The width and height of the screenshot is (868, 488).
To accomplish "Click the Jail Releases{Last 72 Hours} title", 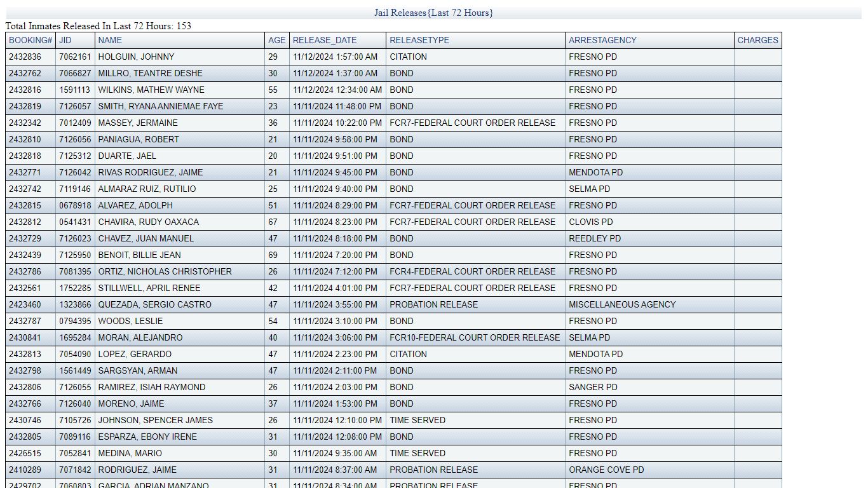I will pyautogui.click(x=433, y=13).
